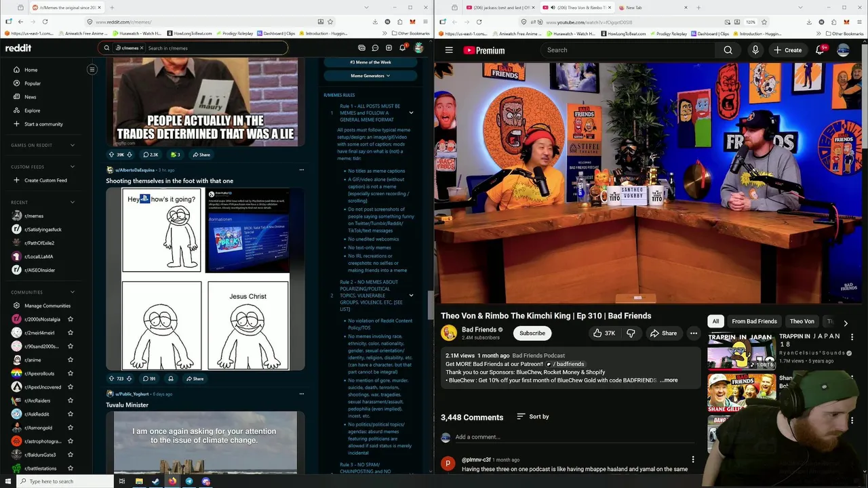The height and width of the screenshot is (488, 868).
Task: Upvote the 723-point PlayStation meme post
Action: [112, 379]
